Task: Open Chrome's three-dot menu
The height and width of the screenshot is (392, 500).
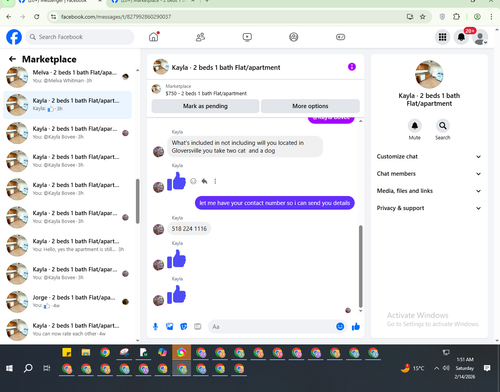Action: point(491,17)
